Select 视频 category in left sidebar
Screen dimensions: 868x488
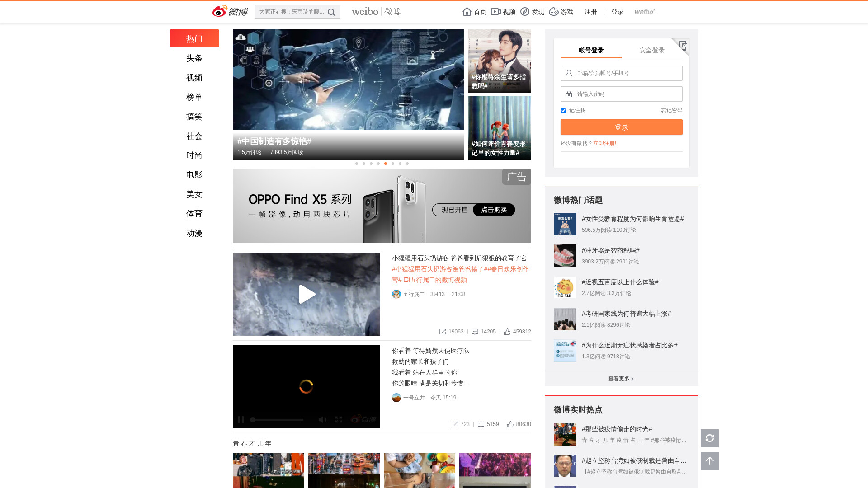point(194,78)
